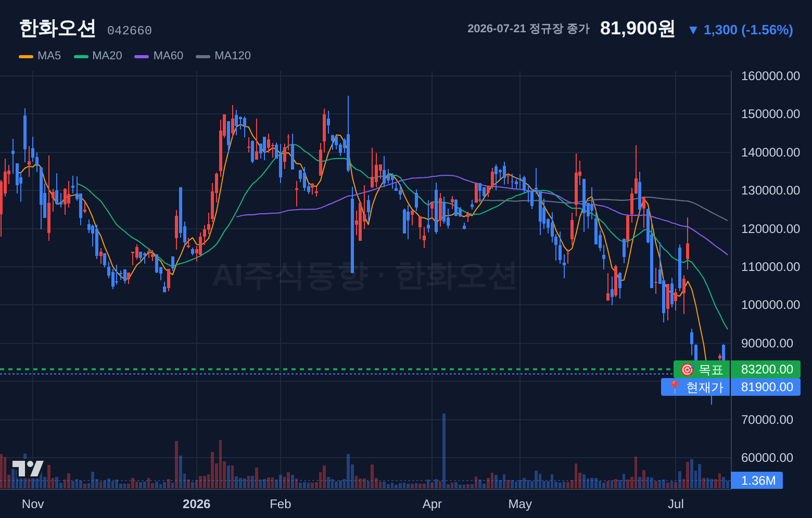This screenshot has height=518, width=812.
Task: Click the date 2026-07-21 정규장 종가 text
Action: [528, 29]
